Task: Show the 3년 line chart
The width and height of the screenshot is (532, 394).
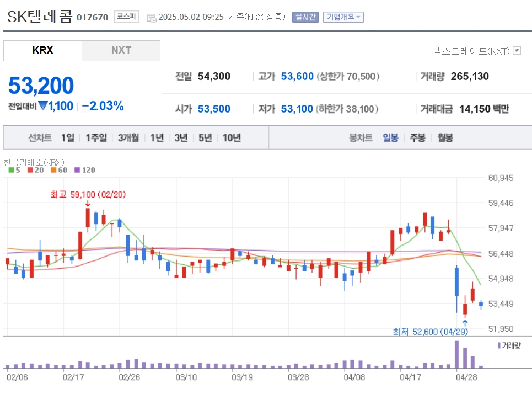Action: coord(181,137)
